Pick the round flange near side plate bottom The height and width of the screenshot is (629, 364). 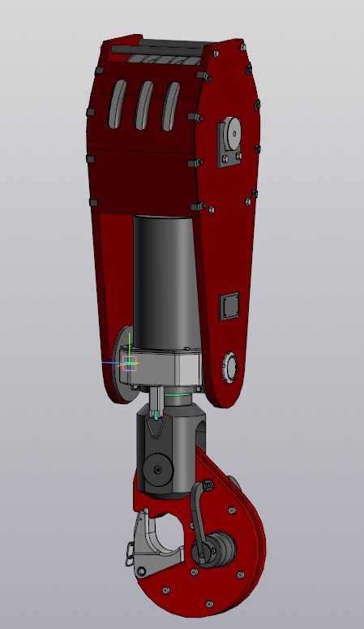coord(229,367)
